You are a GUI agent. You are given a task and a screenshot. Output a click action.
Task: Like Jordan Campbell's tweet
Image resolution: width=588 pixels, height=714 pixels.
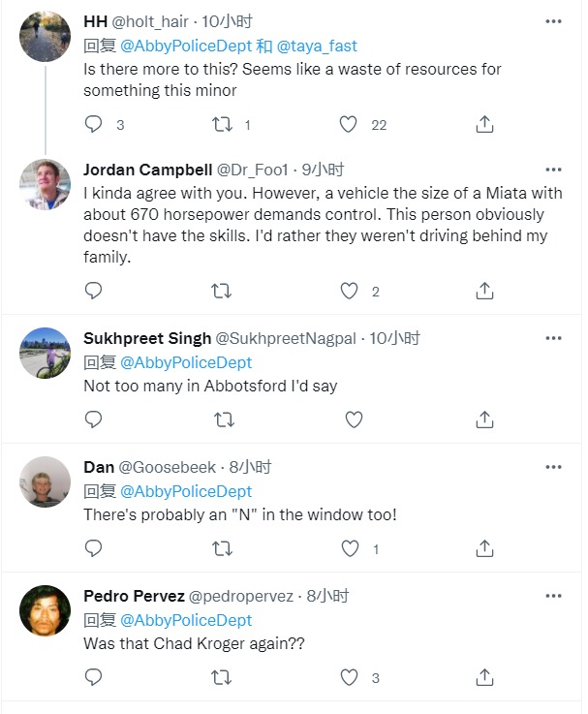350,291
